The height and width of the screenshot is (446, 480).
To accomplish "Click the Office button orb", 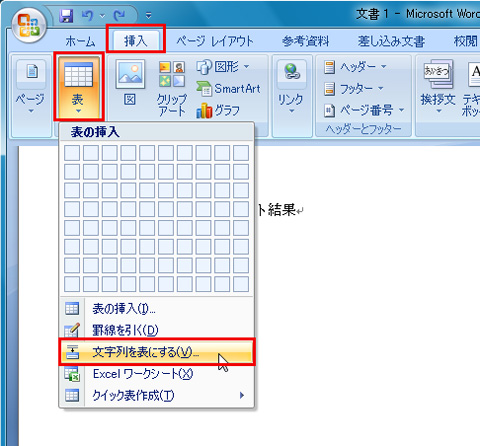I will 29,26.
